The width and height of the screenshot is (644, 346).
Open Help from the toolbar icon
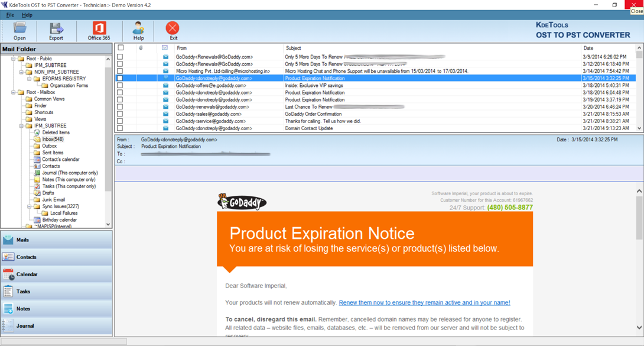[138, 31]
